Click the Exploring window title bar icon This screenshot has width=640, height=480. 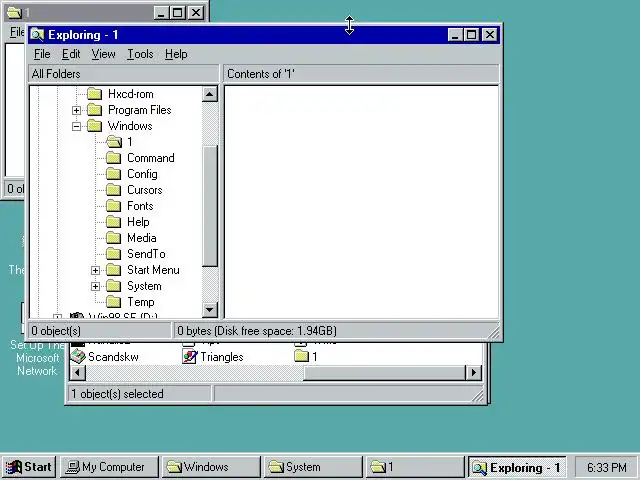point(37,35)
